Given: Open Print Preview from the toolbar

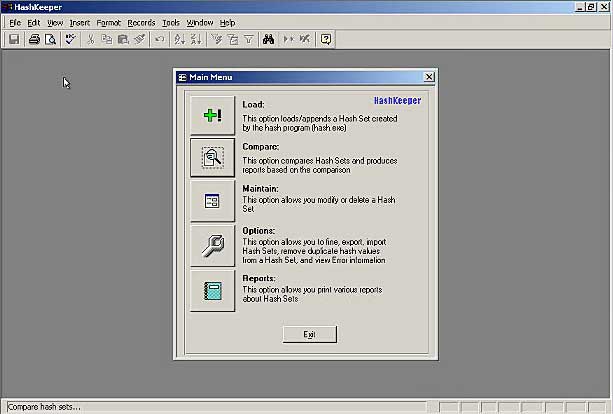Looking at the screenshot, I should click(50, 39).
